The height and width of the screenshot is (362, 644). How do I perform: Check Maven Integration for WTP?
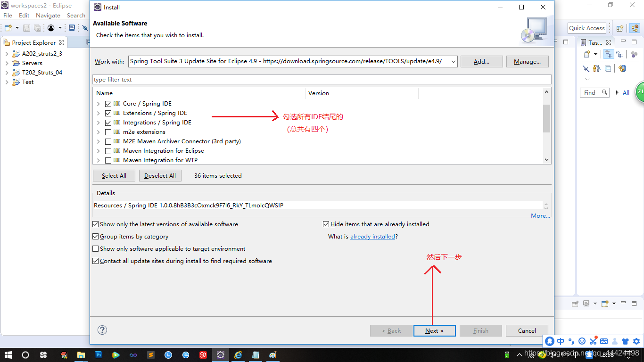[108, 160]
